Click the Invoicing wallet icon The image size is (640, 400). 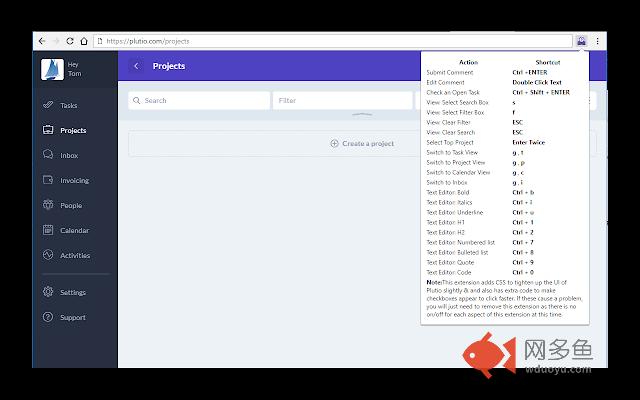coord(48,180)
